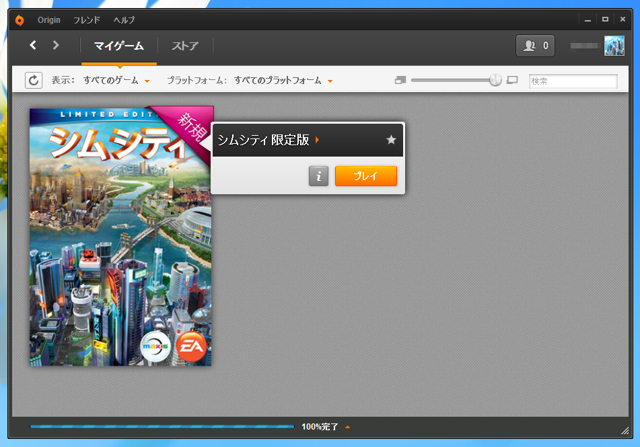Open the フレンド menu

[87, 20]
